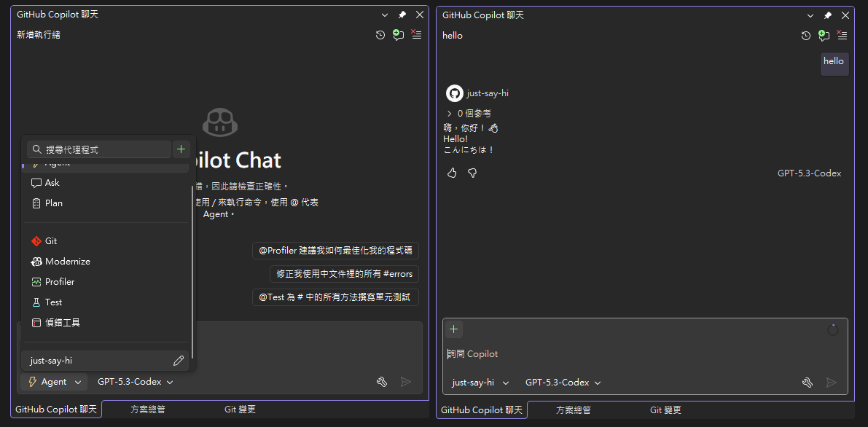Click the 詢問 Copilot input field
The height and width of the screenshot is (427, 868).
coord(645,354)
